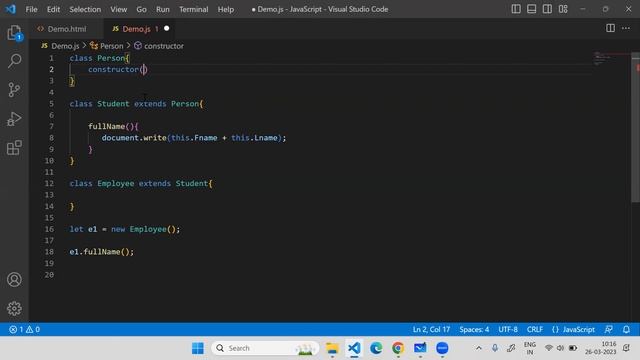Open File Explorer from taskbar
This screenshot has width=640, height=360.
coord(332,348)
